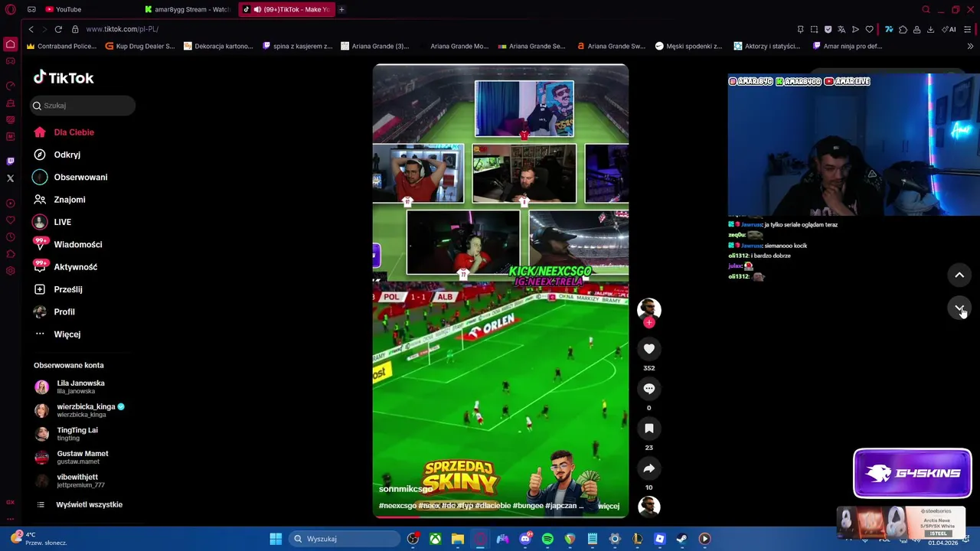Viewport: 980px width, 551px height.
Task: Go to next video with down chevron
Action: click(x=959, y=308)
